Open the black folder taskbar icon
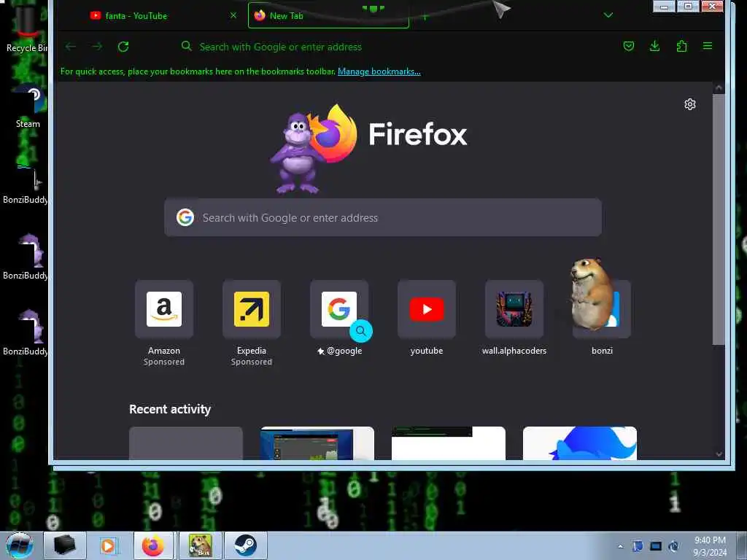This screenshot has width=747, height=560. click(x=65, y=545)
